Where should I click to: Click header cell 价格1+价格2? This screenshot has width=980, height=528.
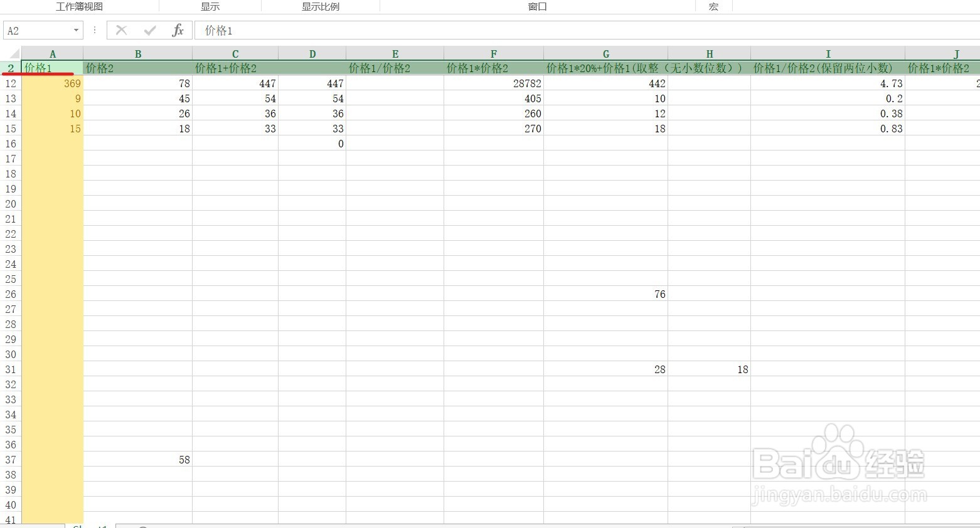pyautogui.click(x=235, y=68)
